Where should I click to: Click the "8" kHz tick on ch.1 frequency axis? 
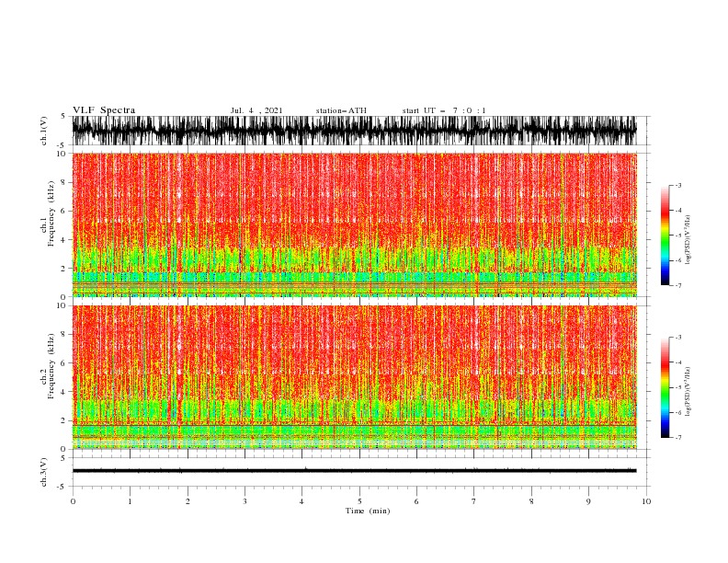click(65, 182)
